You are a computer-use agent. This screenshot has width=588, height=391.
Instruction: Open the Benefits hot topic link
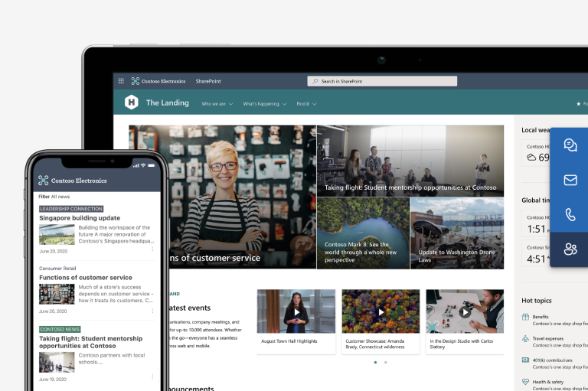[541, 317]
